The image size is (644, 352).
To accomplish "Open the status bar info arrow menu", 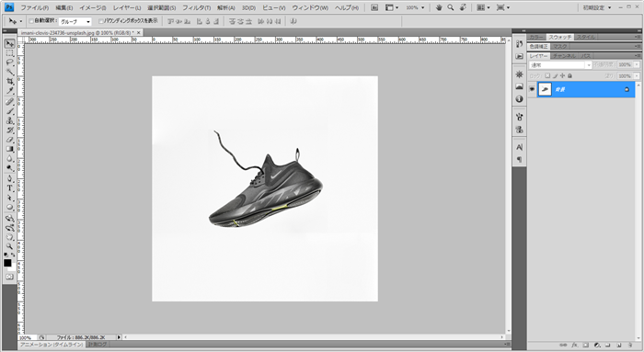I will click(119, 337).
